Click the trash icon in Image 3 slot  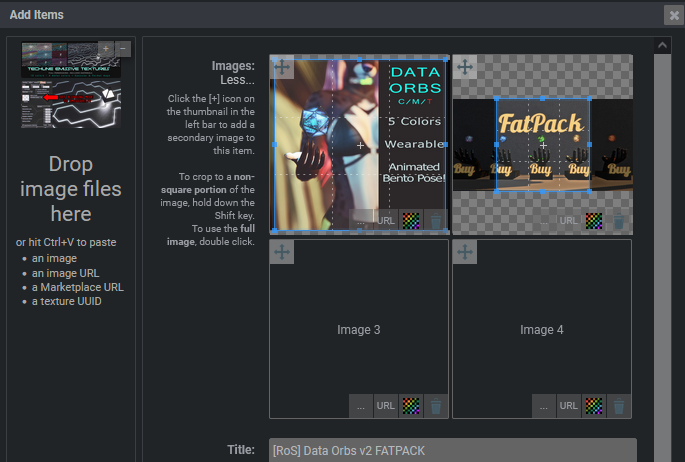coord(435,406)
